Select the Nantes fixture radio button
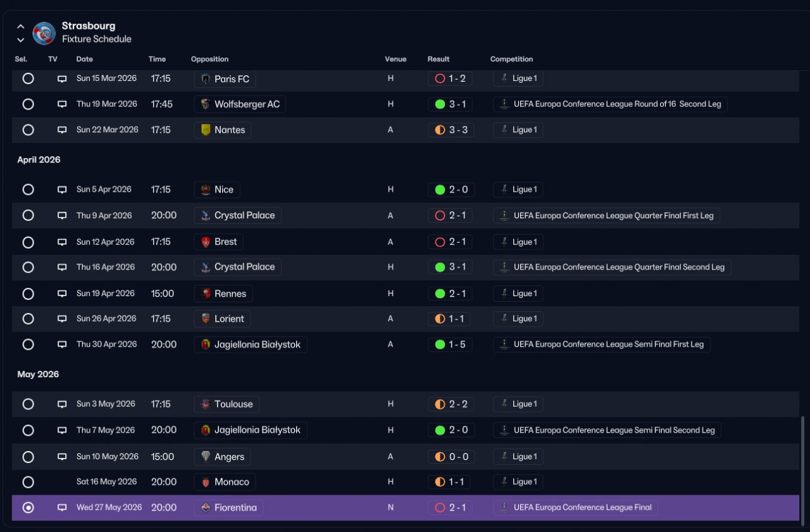Image resolution: width=810 pixels, height=532 pixels. click(28, 130)
